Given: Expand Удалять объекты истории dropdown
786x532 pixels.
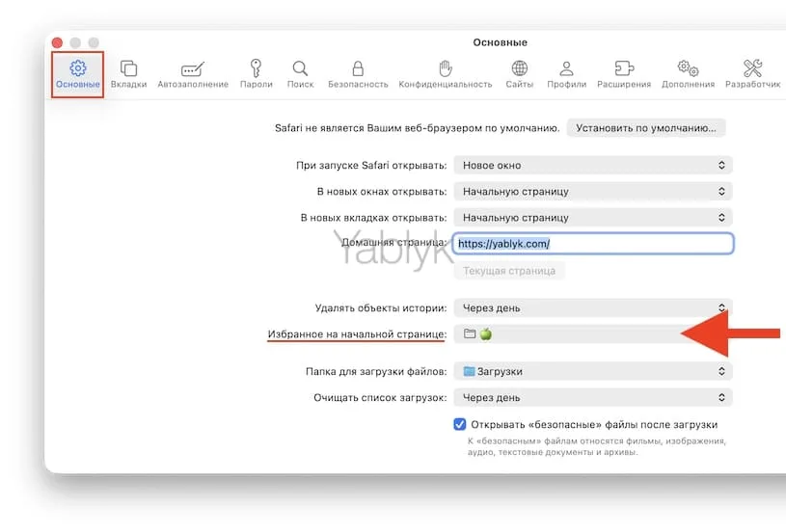Looking at the screenshot, I should pyautogui.click(x=593, y=308).
